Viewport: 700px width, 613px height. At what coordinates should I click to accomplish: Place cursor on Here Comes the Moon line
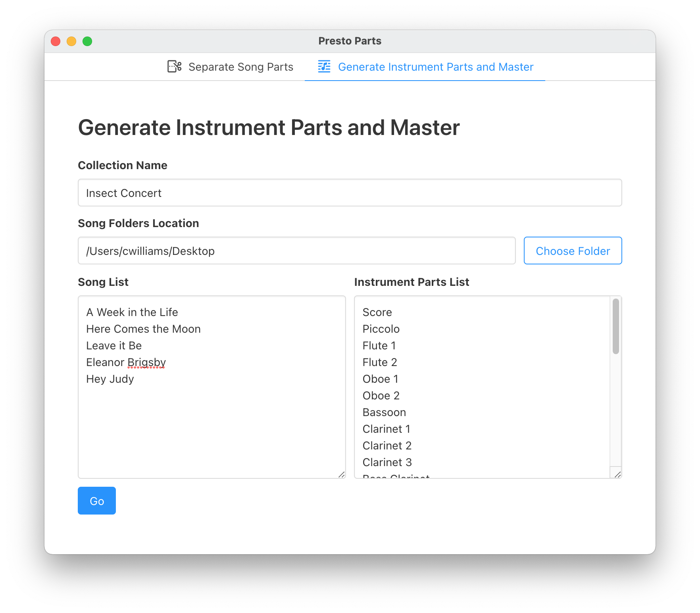[x=143, y=329]
